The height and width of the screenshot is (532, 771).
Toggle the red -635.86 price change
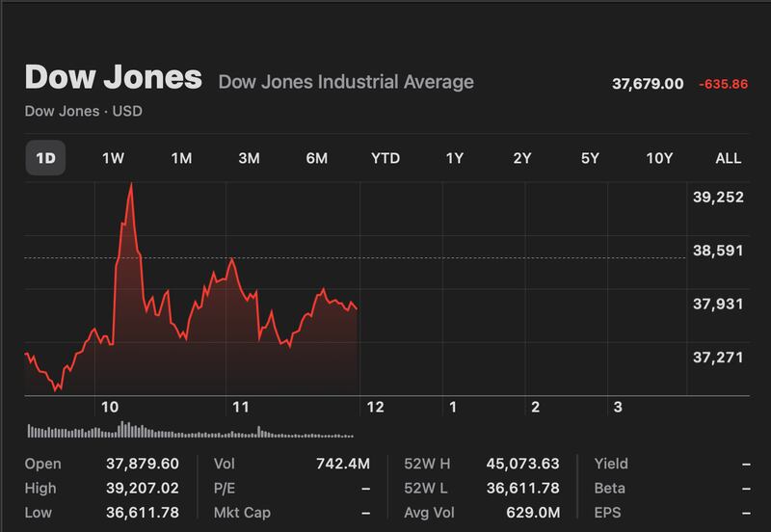(x=724, y=85)
